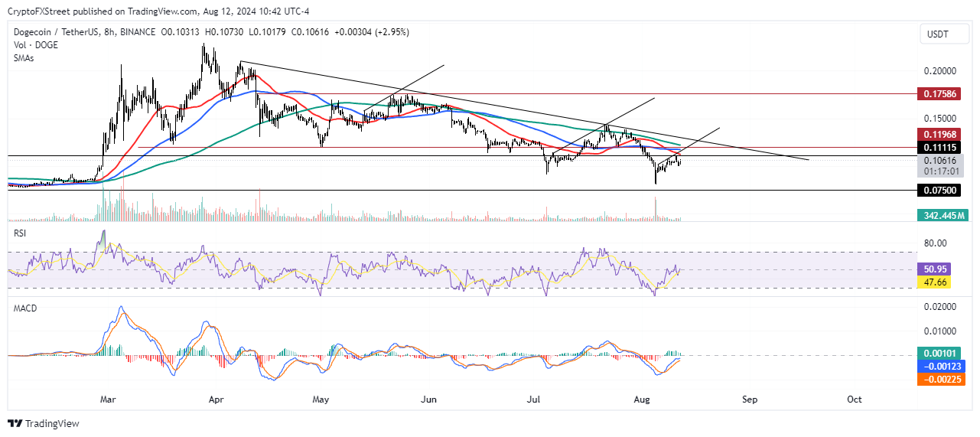Select the 0.07500 support level label
This screenshot has width=980, height=437.
940,190
